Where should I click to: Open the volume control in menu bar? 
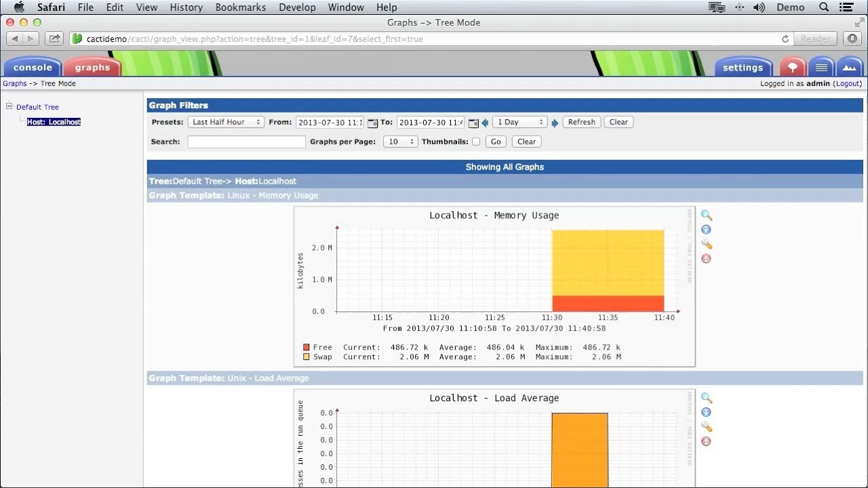pos(759,7)
